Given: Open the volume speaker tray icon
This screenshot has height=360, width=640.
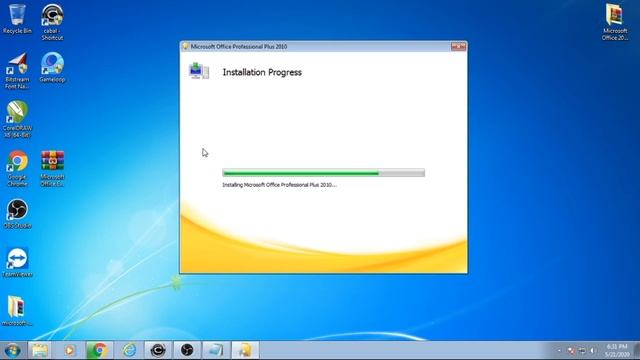Looking at the screenshot, I should pos(593,351).
